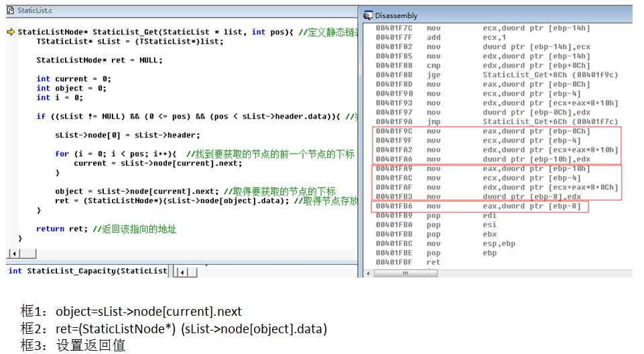Image resolution: width=644 pixels, height=354 pixels.
Task: Click the 'cmp' instruction row at 00401F88
Action: pos(482,66)
